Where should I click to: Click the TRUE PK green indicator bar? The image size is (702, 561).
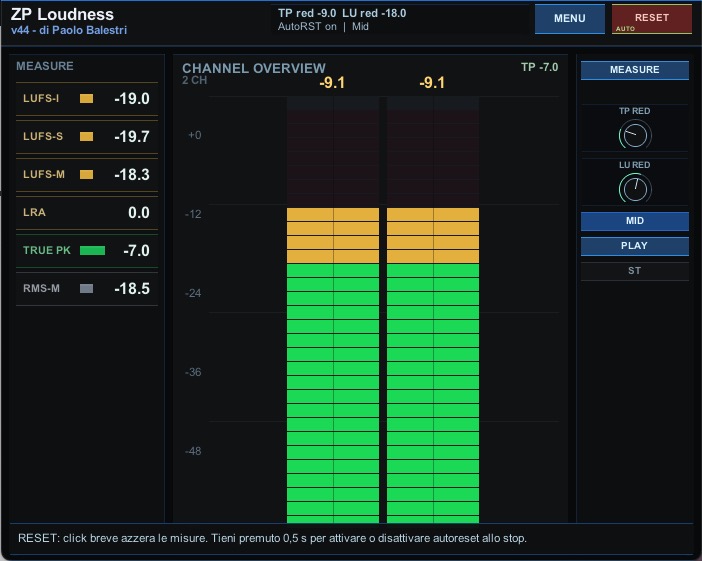pyautogui.click(x=92, y=251)
